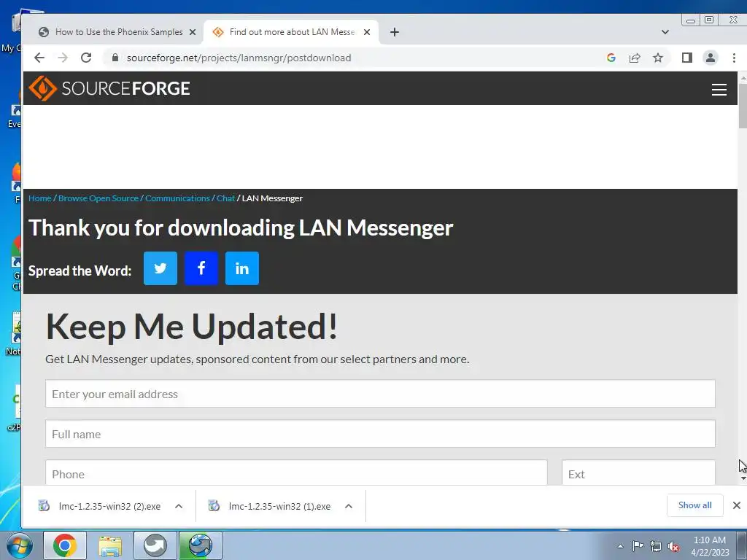Viewport: 747px width, 560px height.
Task: Focus the email address field
Action: pos(380,394)
